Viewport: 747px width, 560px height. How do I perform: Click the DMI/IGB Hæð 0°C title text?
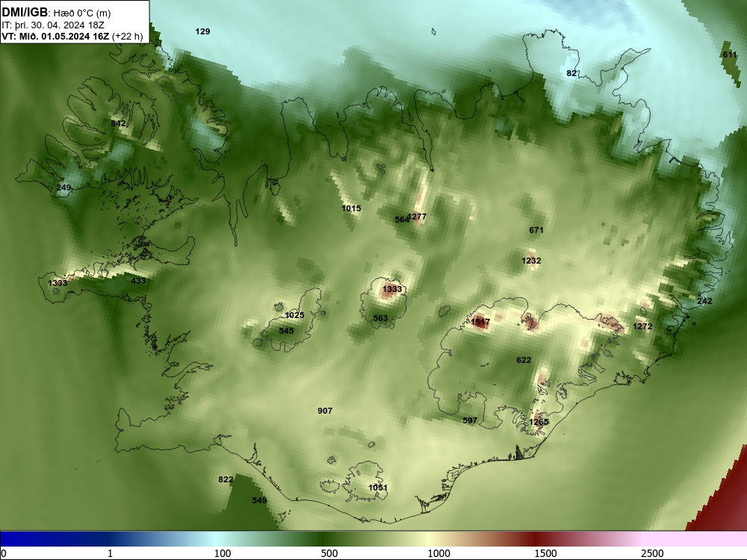pos(56,13)
